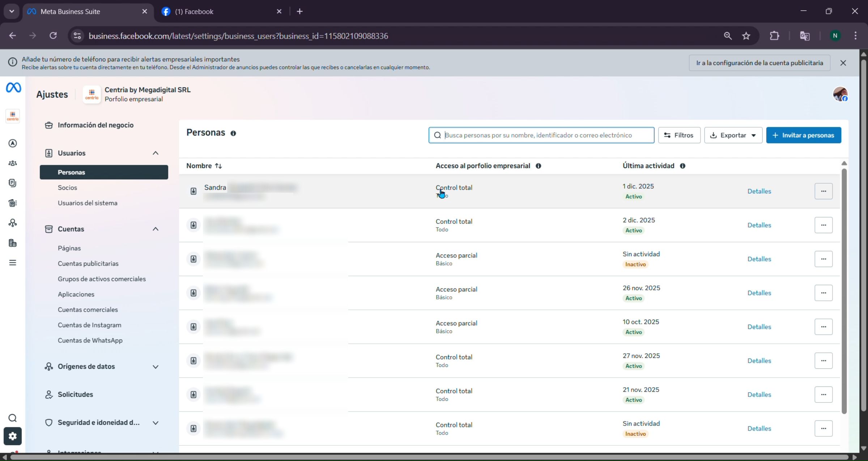The width and height of the screenshot is (868, 461).
Task: Click the people list vertical scrollbar
Action: coord(844,289)
